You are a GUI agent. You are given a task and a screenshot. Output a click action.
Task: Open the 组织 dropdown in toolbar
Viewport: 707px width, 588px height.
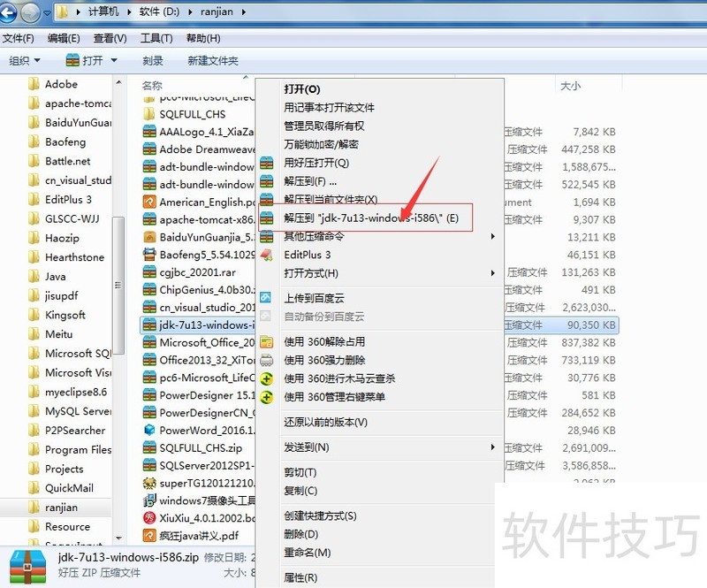pos(25,60)
